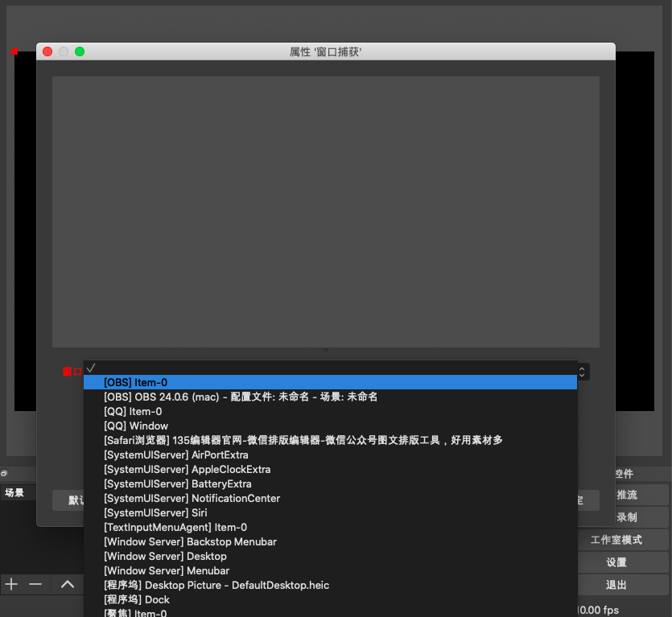Zoom the properties dialog with green button

pyautogui.click(x=80, y=51)
